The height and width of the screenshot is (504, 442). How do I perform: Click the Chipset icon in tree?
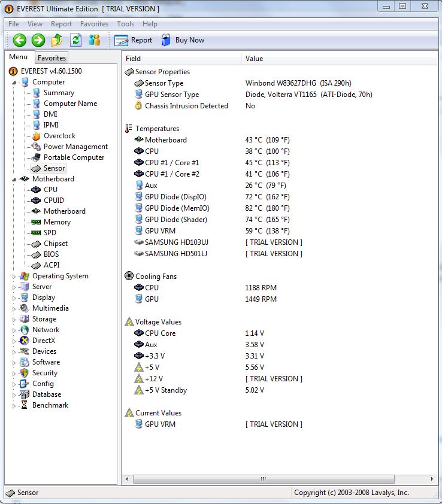point(36,244)
